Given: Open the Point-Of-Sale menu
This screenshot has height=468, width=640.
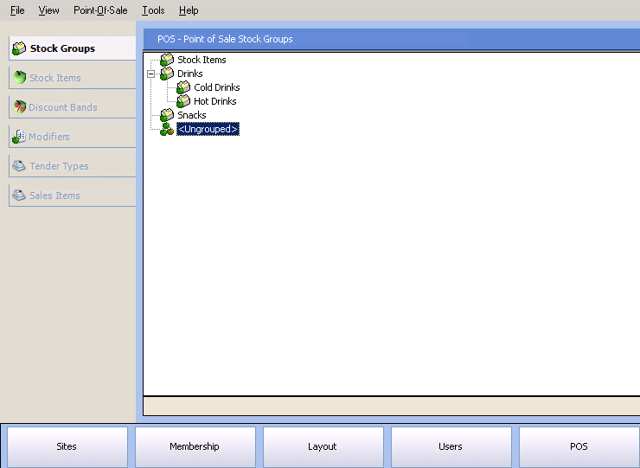Looking at the screenshot, I should coord(100,10).
